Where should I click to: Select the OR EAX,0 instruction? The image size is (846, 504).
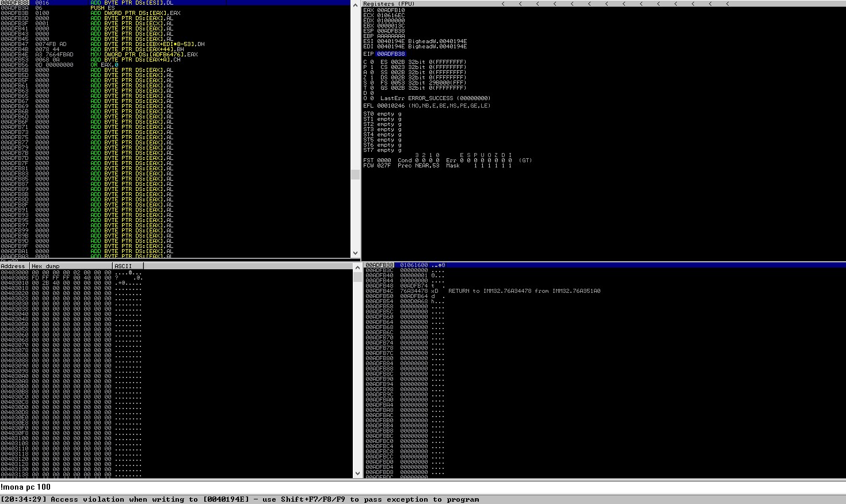pyautogui.click(x=176, y=65)
